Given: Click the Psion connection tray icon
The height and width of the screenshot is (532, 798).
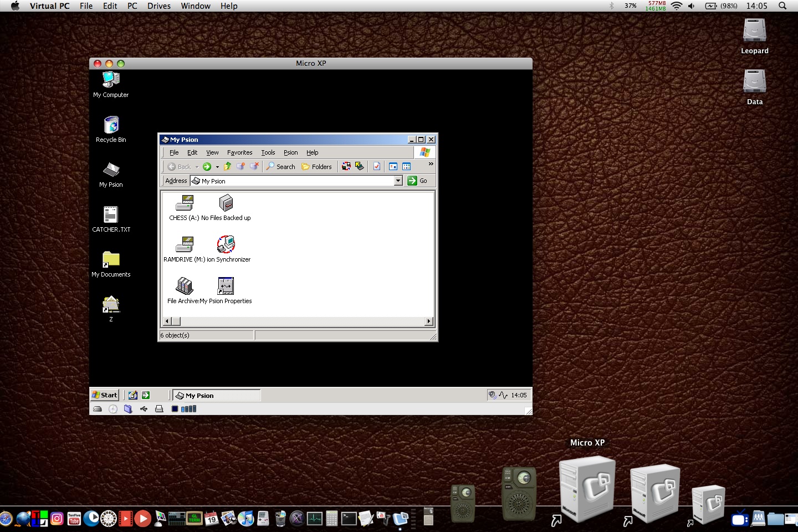Looking at the screenshot, I should click(492, 395).
